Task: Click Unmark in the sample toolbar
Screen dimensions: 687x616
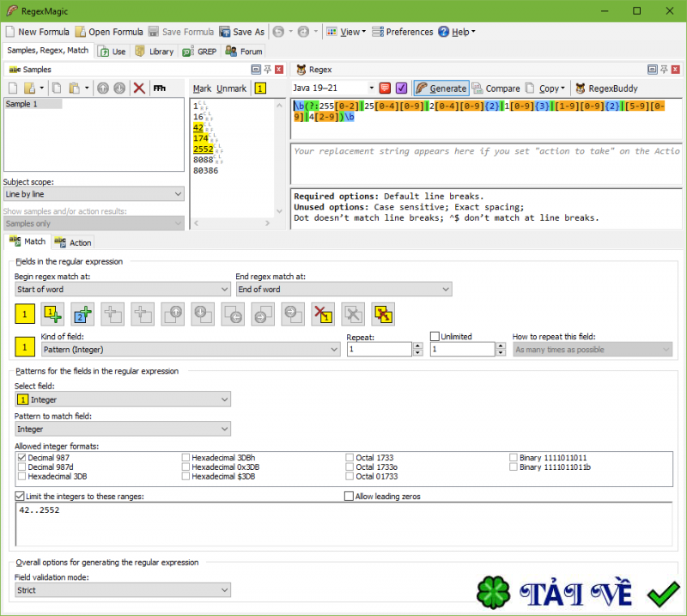Action: (231, 88)
